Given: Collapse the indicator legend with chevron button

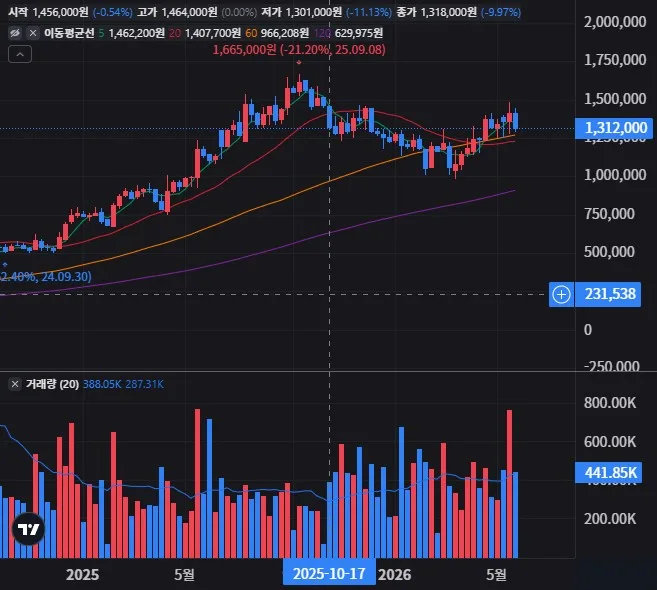Looking at the screenshot, I should (20, 54).
